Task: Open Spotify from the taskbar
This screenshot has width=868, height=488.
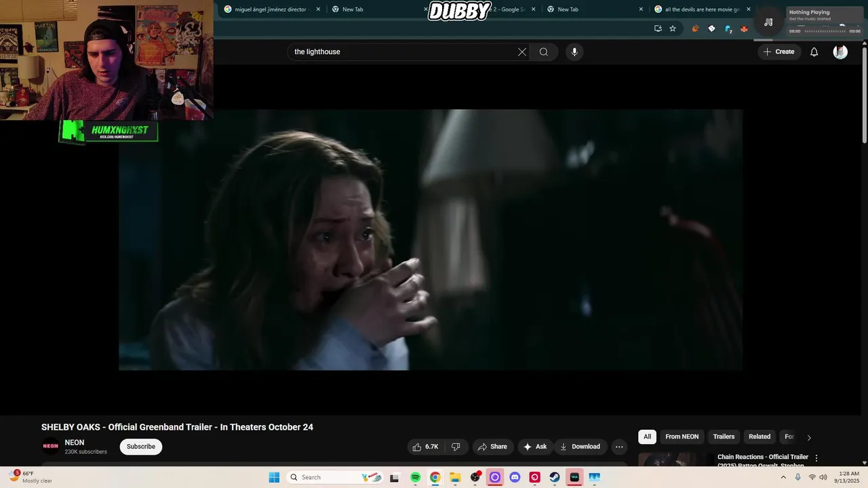Action: [x=415, y=477]
